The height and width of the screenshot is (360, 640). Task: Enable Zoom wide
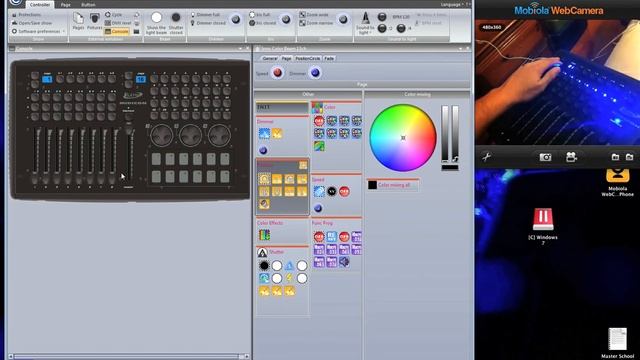pyautogui.click(x=314, y=15)
